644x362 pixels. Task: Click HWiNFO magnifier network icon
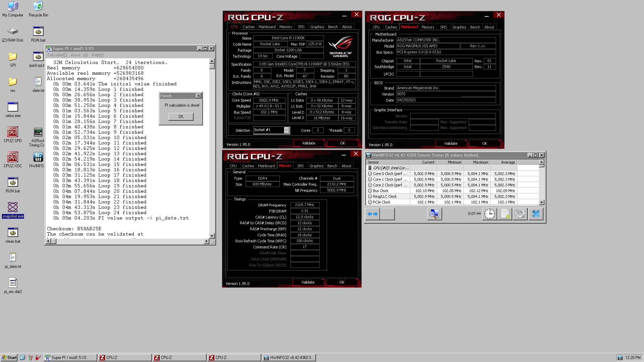point(434,214)
